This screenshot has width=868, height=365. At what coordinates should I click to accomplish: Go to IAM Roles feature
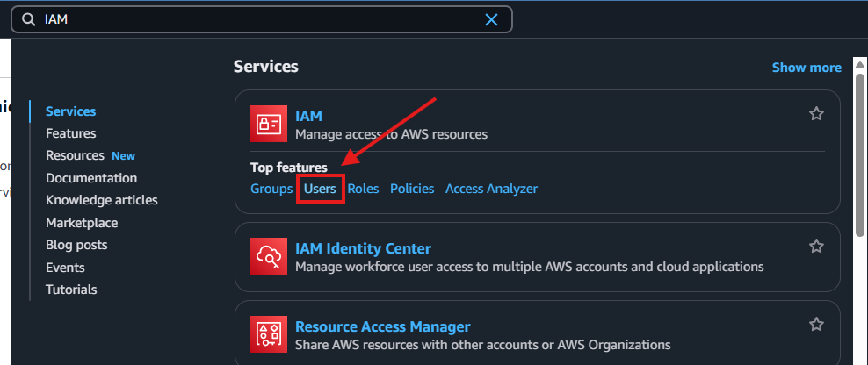(363, 189)
